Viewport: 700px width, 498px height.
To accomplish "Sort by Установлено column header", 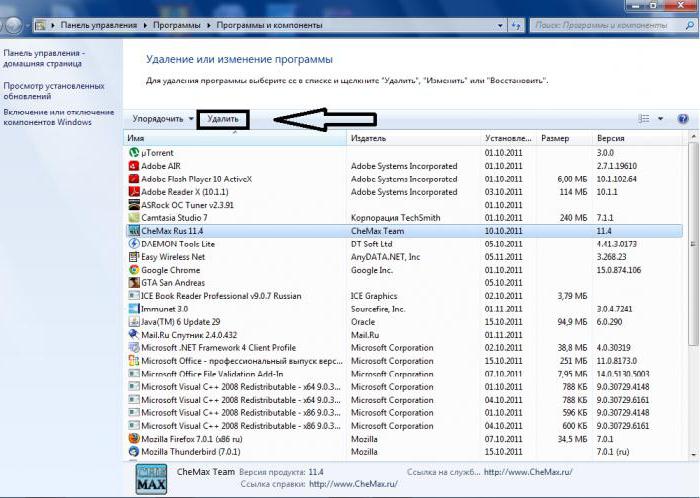I will 509,138.
